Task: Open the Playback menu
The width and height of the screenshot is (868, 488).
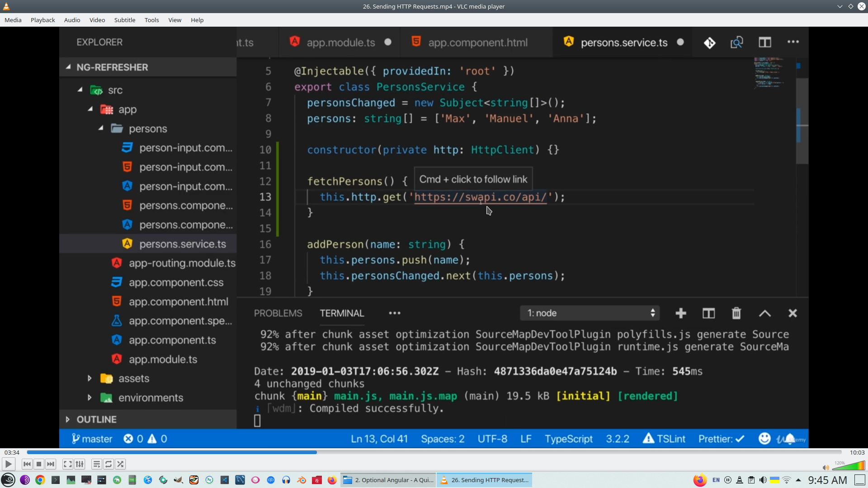Action: pyautogui.click(x=42, y=20)
